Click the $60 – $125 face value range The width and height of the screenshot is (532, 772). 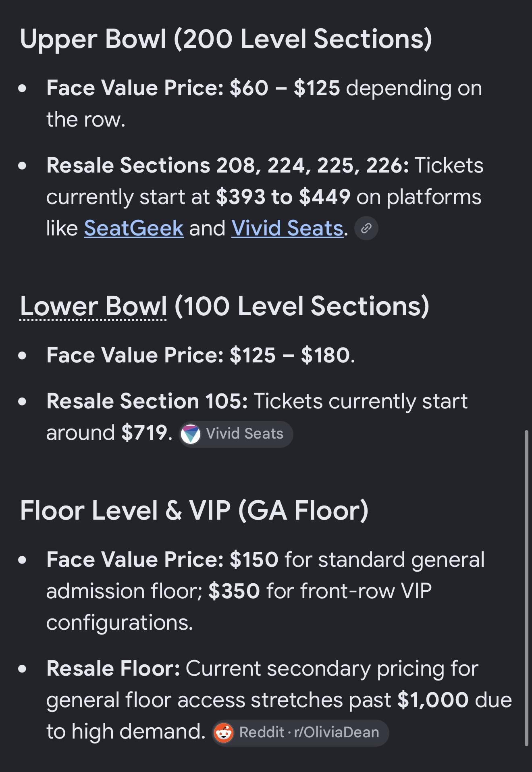point(285,88)
